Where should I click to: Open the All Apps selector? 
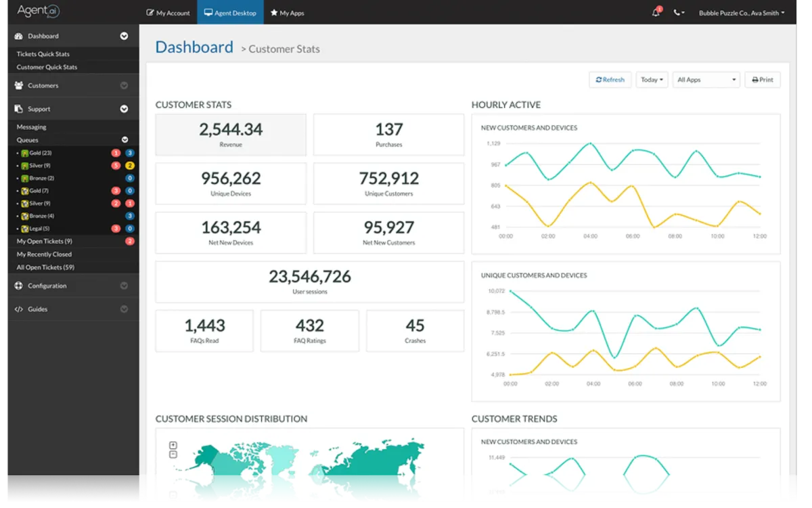[706, 80]
